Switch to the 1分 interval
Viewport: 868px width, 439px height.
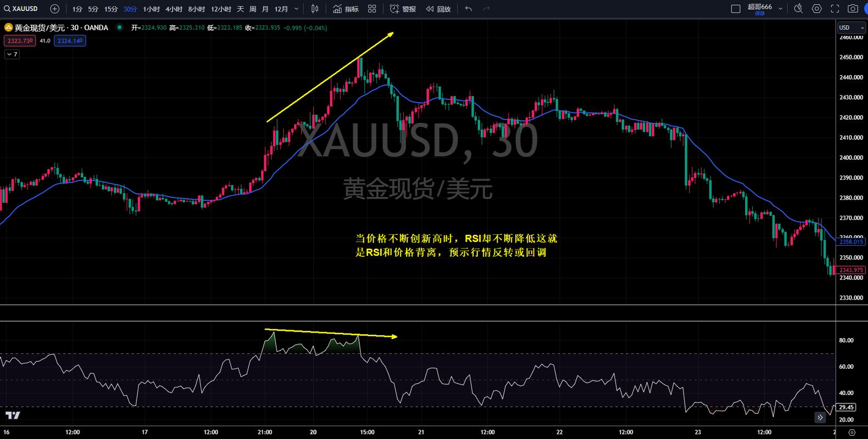(x=77, y=9)
